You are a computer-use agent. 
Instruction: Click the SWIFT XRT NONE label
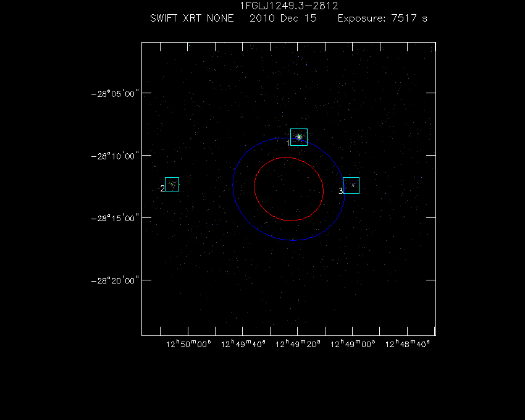point(192,18)
